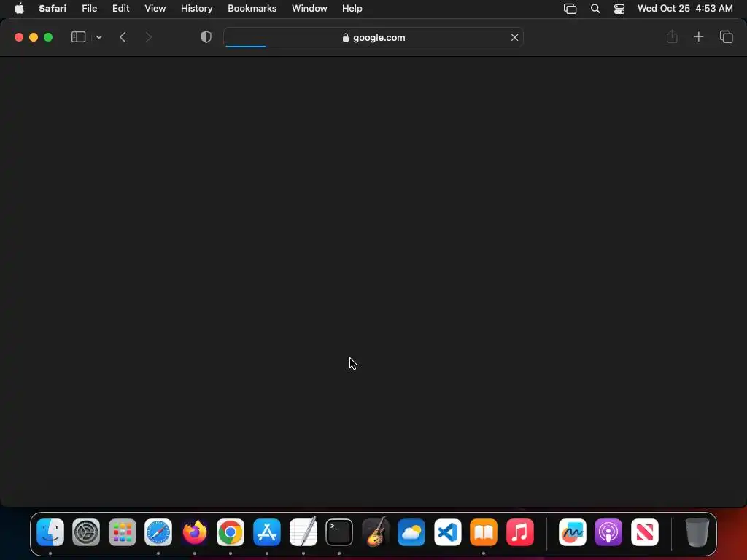Minimize Safari with yellow button
Screen dimensions: 747x560
click(34, 37)
